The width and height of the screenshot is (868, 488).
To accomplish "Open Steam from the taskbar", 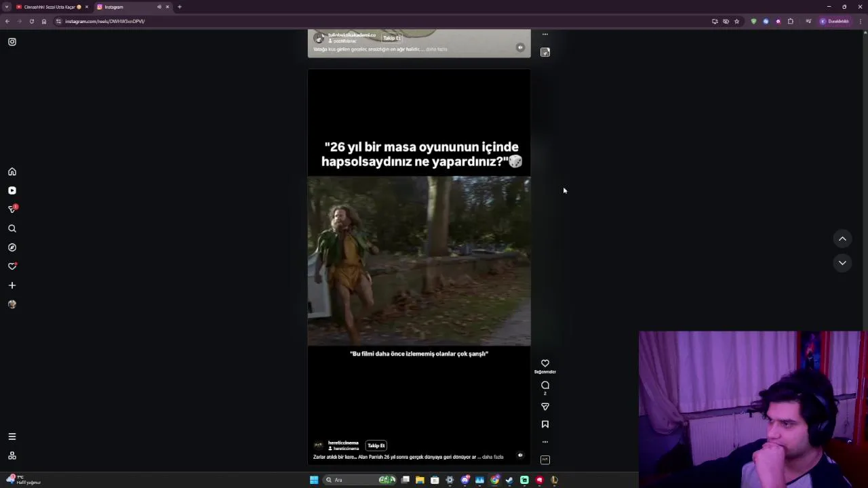I will pos(509,480).
